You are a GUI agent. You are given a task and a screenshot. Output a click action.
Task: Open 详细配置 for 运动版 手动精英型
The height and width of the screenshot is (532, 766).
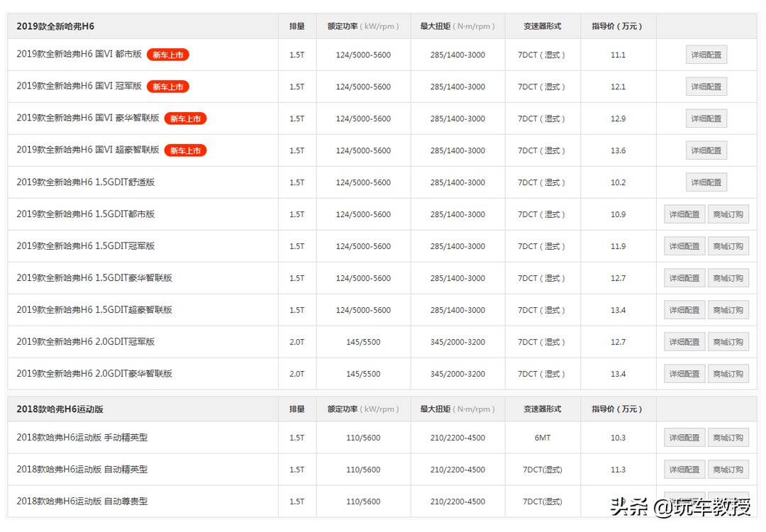pos(684,437)
